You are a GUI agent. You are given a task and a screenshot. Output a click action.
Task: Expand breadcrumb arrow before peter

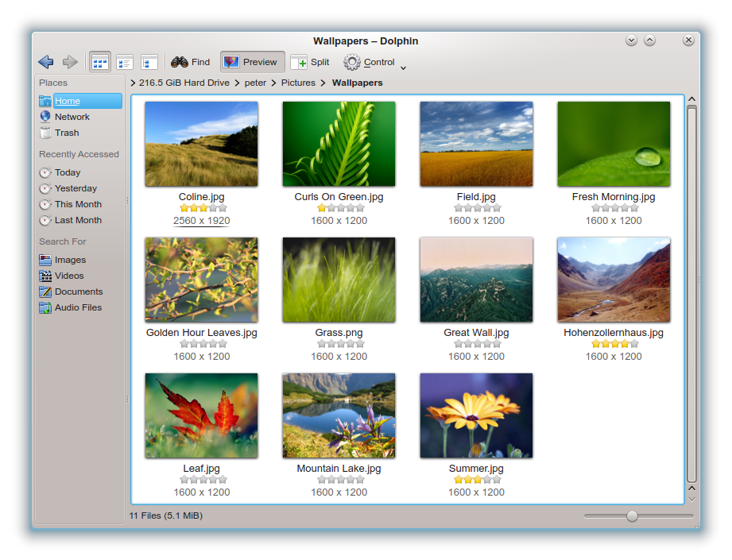(x=237, y=83)
